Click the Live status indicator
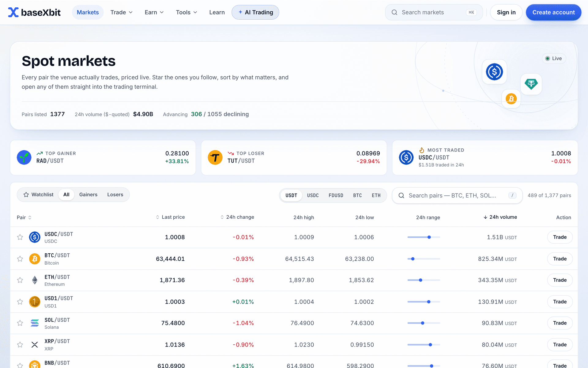Viewport: 588px width, 368px height. coord(554,58)
